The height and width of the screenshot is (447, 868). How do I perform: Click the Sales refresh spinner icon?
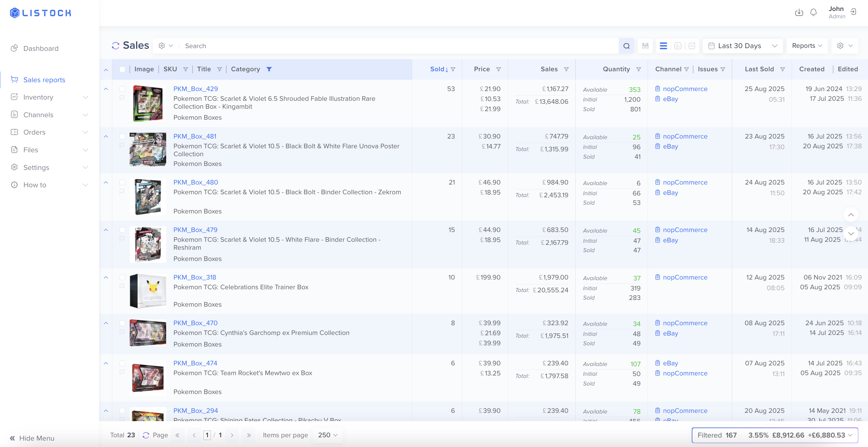(x=116, y=45)
